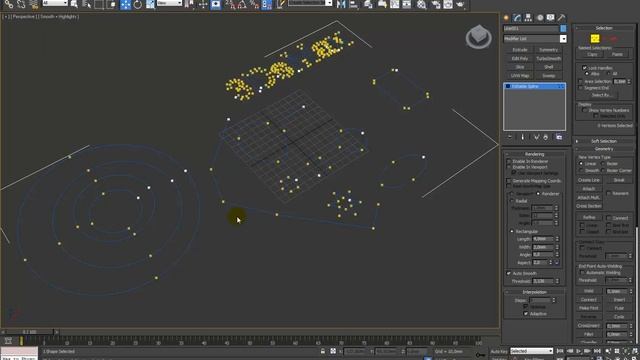Click the Align tool icon

click(x=354, y=4)
